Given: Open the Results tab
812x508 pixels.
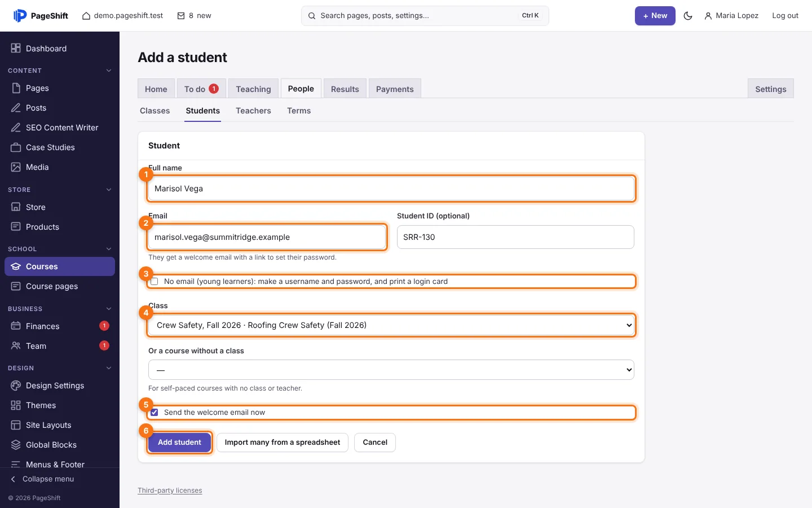Looking at the screenshot, I should pyautogui.click(x=345, y=89).
